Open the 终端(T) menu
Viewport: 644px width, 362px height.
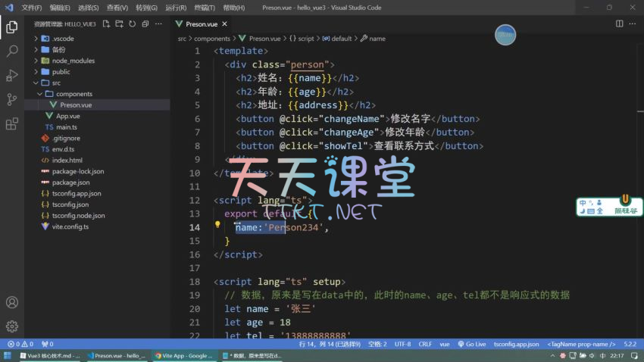pyautogui.click(x=204, y=8)
